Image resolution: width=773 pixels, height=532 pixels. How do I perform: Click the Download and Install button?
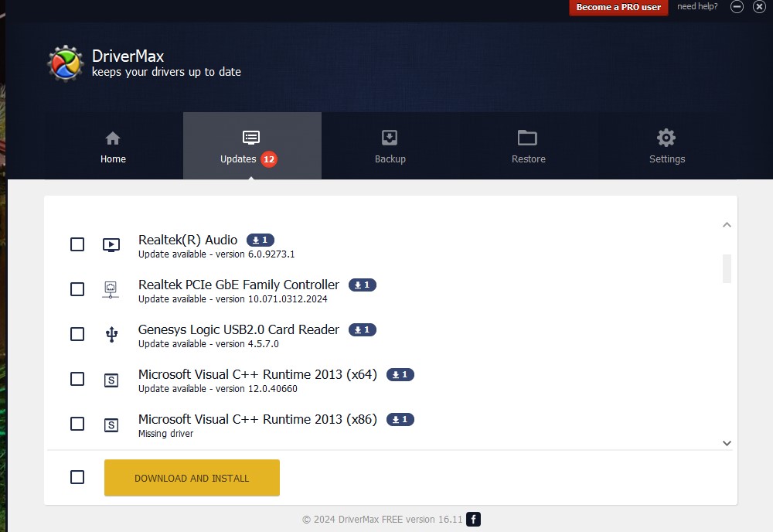pyautogui.click(x=192, y=478)
